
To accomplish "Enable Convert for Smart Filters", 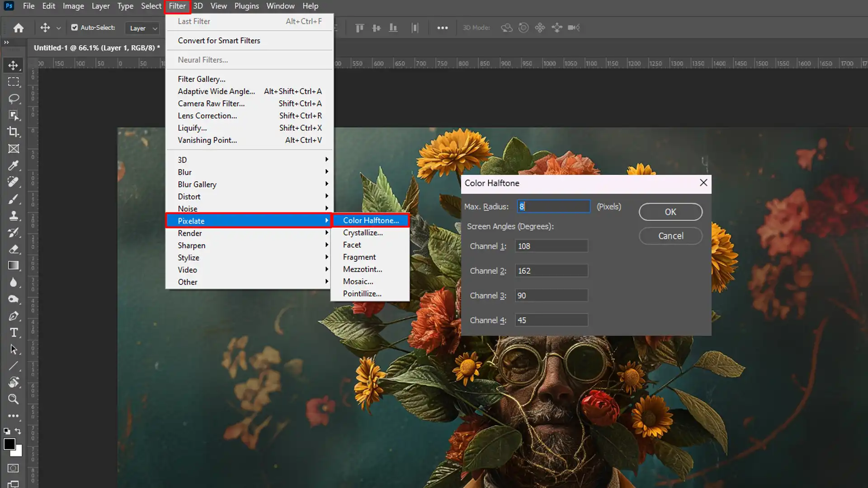I will pos(219,40).
